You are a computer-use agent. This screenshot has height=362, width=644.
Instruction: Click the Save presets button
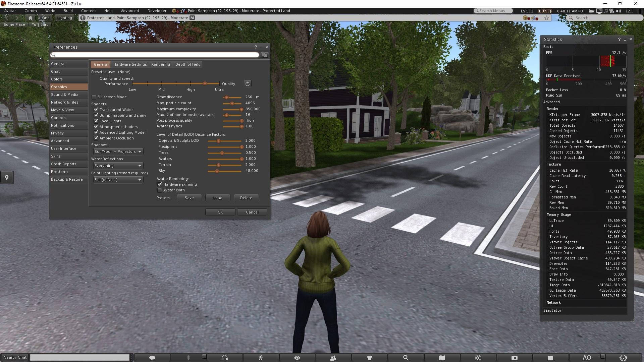tap(189, 198)
